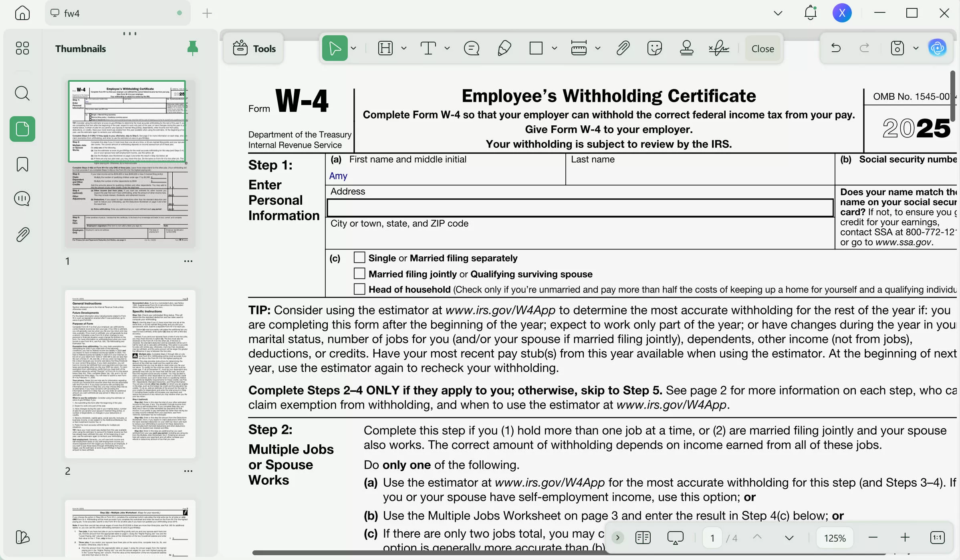Open the Save options dropdown

[x=916, y=48]
